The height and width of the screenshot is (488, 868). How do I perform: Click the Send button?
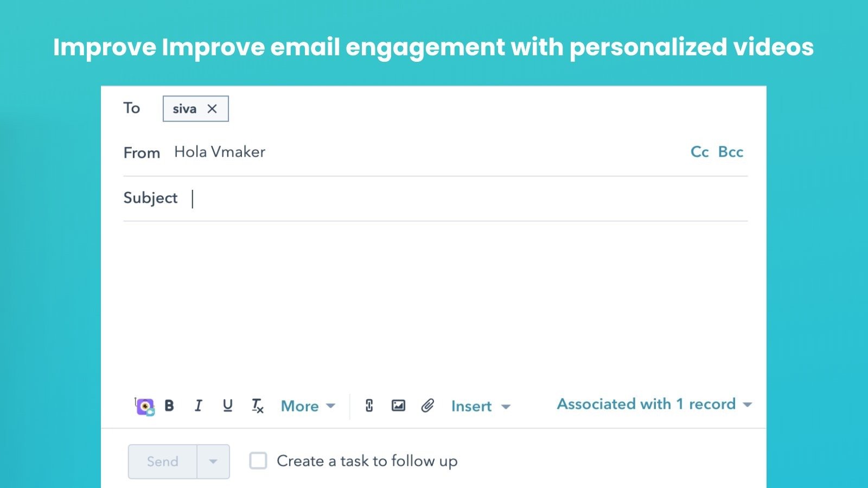(162, 461)
